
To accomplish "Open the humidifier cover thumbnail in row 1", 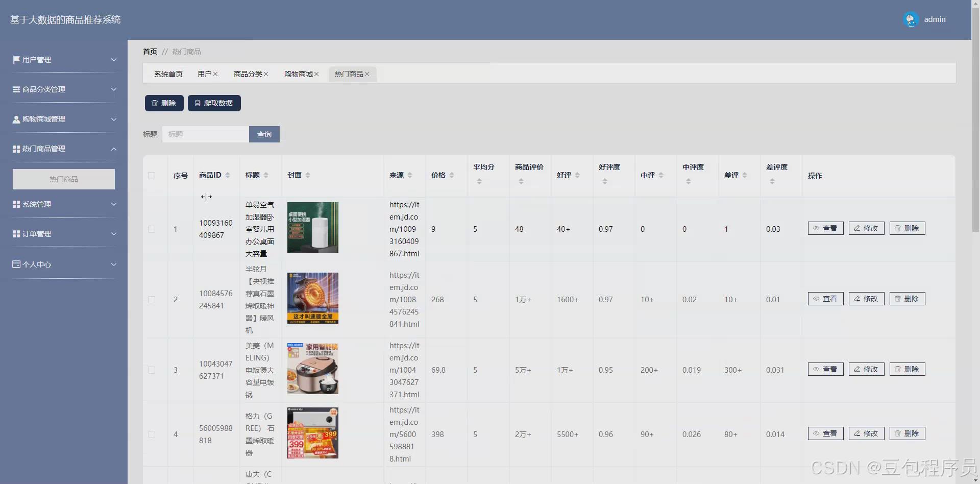I will pyautogui.click(x=313, y=228).
